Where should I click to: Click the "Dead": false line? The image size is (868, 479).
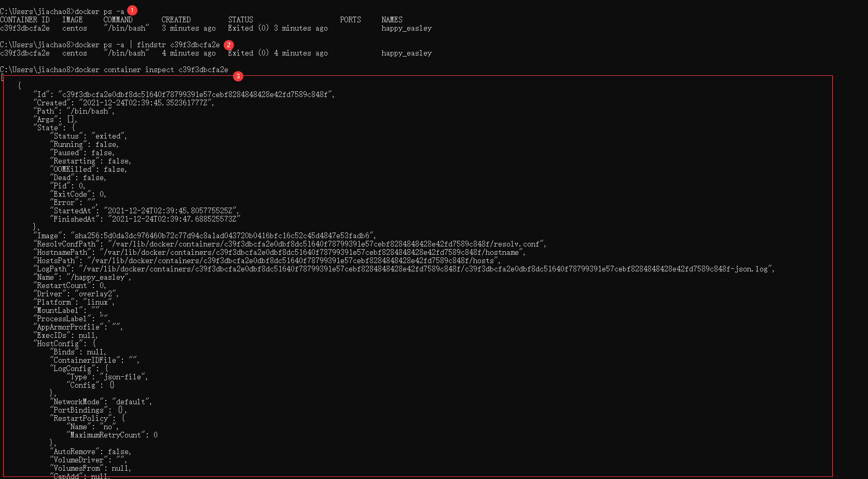point(78,177)
